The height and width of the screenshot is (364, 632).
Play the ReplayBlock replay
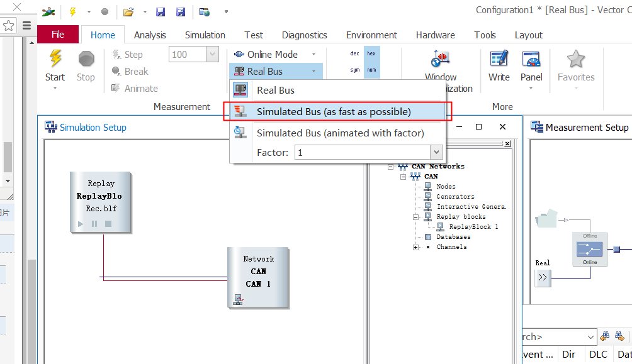(x=81, y=224)
